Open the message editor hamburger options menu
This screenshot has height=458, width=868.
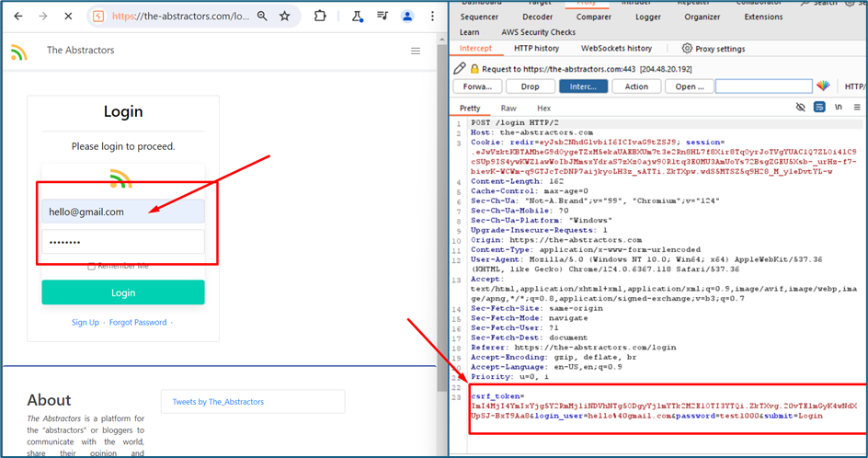(x=857, y=107)
